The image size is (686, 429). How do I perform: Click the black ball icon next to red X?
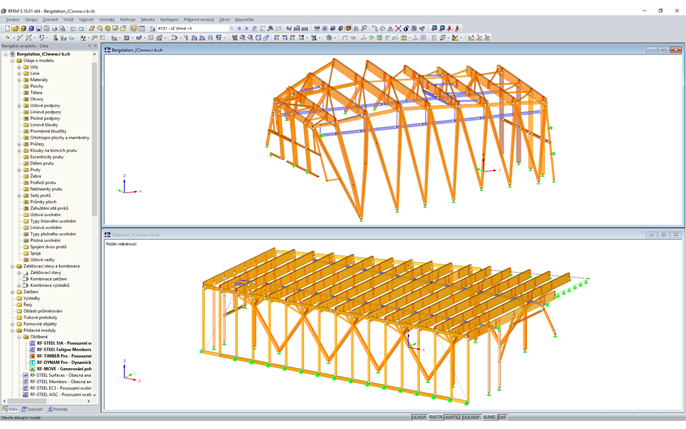pyautogui.click(x=406, y=28)
